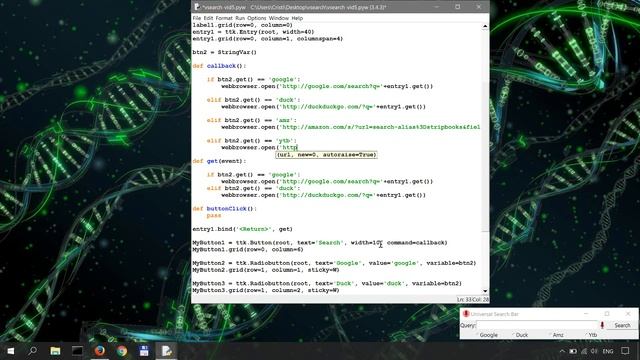The height and width of the screenshot is (360, 640).
Task: Click the ENG language indicator
Action: click(x=608, y=351)
